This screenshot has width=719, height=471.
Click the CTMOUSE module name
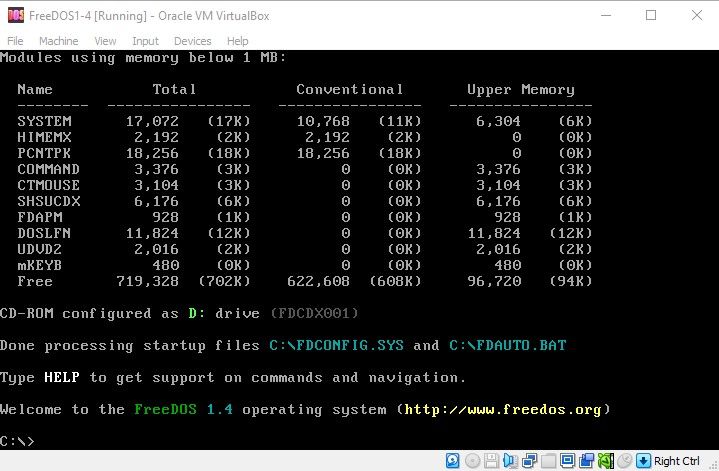(49, 185)
